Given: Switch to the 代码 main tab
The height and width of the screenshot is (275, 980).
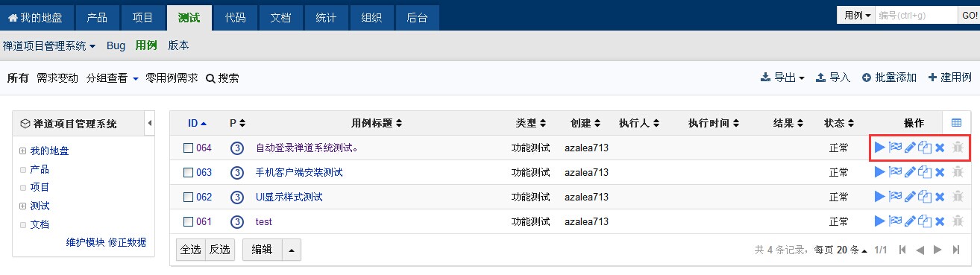Looking at the screenshot, I should click(x=235, y=17).
